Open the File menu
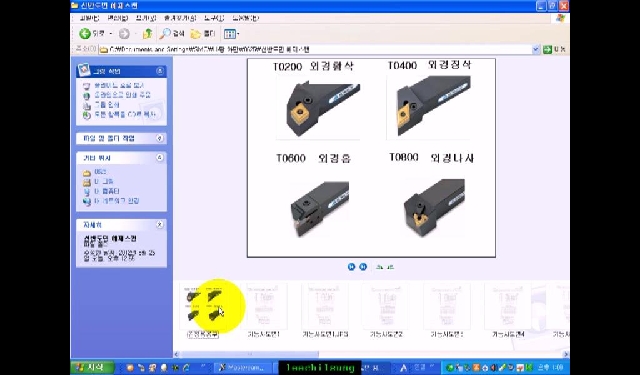Screen dimensions: 640x375 point(89,18)
